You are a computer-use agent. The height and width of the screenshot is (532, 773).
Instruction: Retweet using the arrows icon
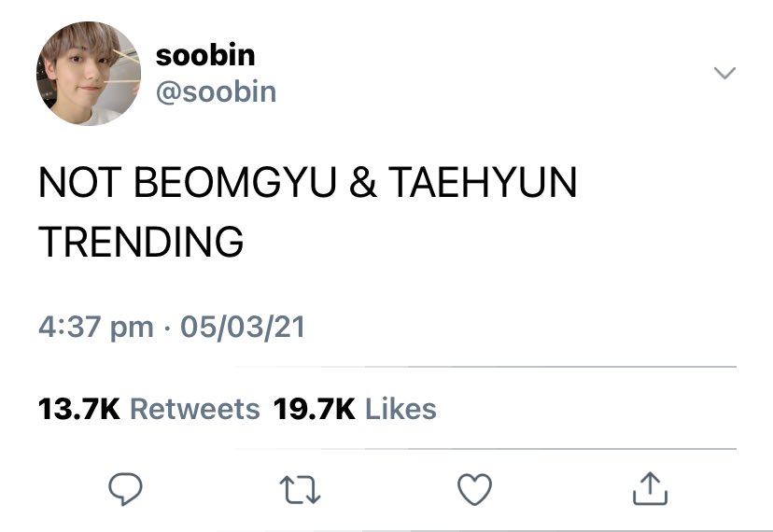coord(300,490)
